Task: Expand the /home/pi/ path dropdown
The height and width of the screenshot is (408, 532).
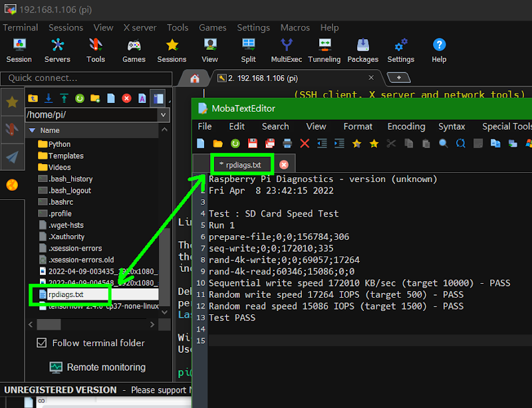Action: [x=164, y=115]
